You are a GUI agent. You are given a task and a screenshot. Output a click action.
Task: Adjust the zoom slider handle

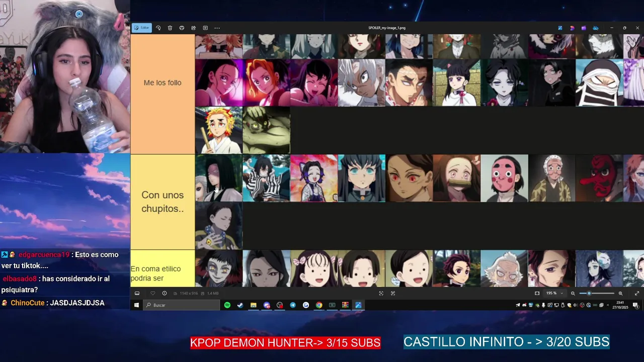(589, 293)
